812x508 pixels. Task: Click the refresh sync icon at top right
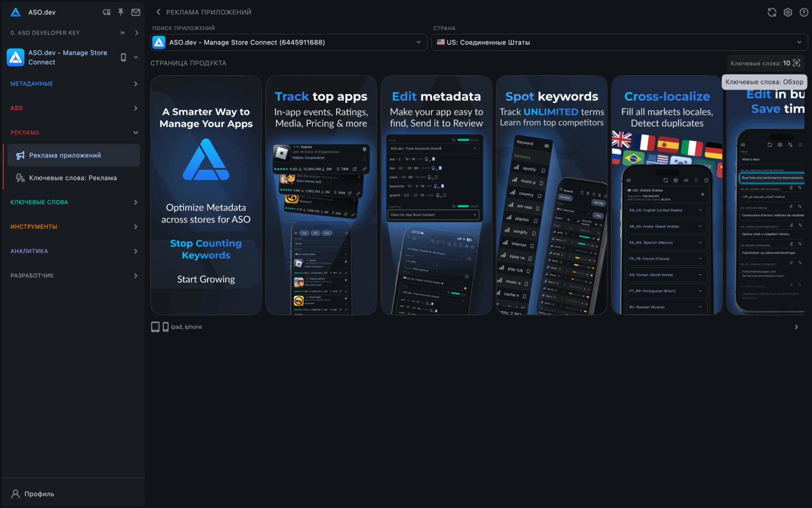772,12
